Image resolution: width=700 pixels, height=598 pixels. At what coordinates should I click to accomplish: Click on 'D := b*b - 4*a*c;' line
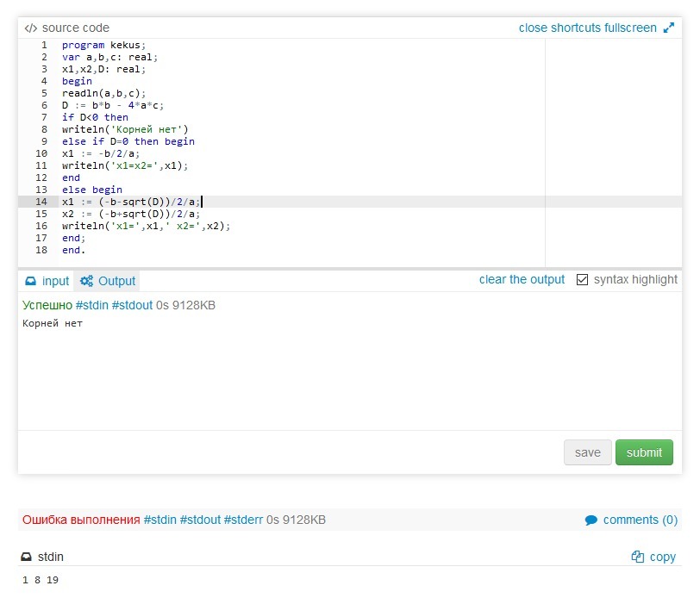[x=113, y=105]
